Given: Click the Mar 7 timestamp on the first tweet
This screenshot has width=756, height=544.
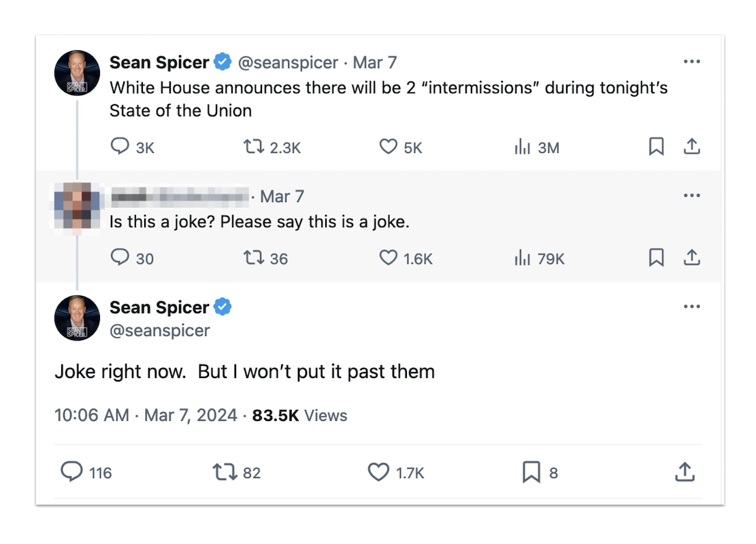Looking at the screenshot, I should (374, 62).
